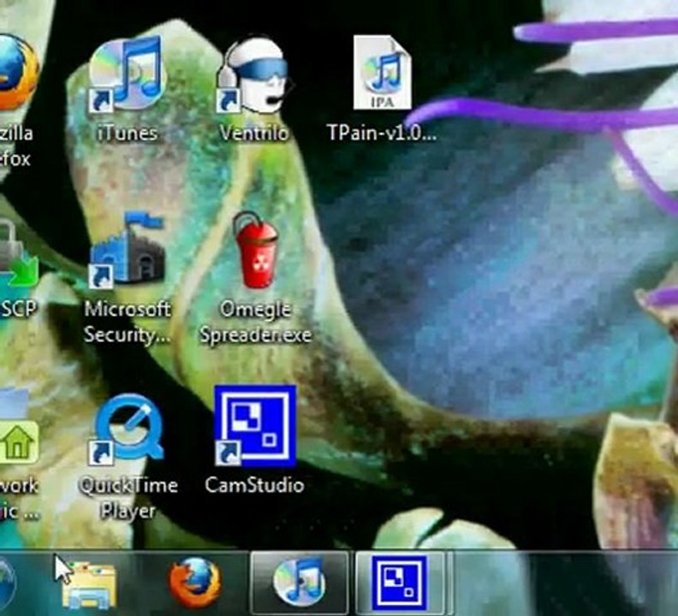Click the 'Omegle Spreader.exe' label text

click(255, 322)
